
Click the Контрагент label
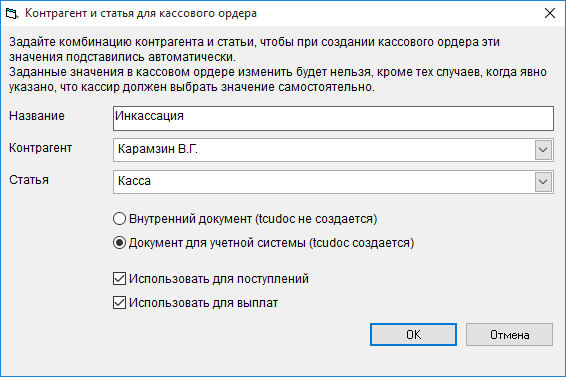(x=40, y=148)
